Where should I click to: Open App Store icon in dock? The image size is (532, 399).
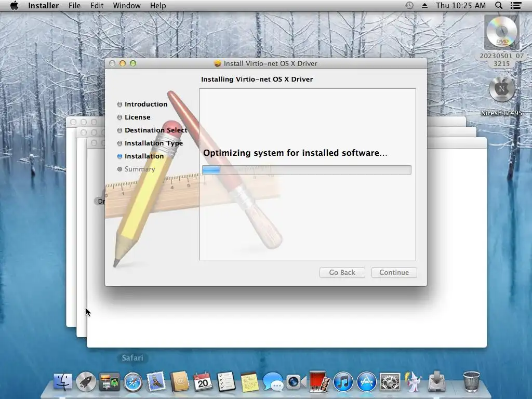pos(366,382)
